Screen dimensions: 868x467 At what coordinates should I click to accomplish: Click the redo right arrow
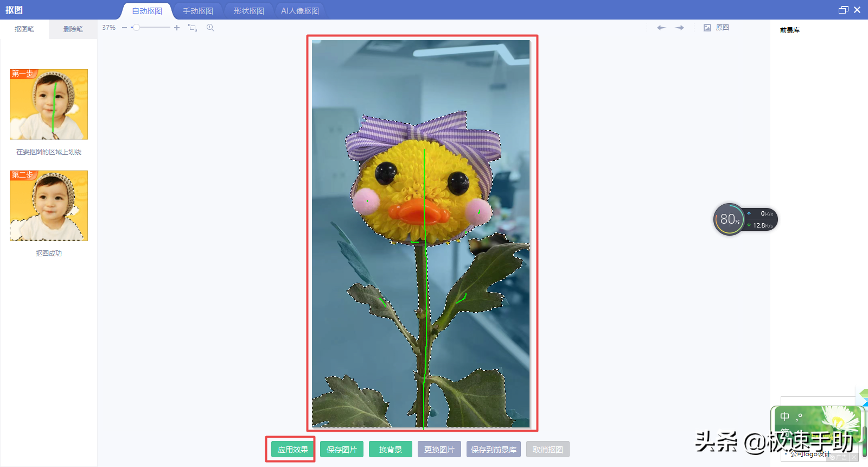[x=680, y=28]
